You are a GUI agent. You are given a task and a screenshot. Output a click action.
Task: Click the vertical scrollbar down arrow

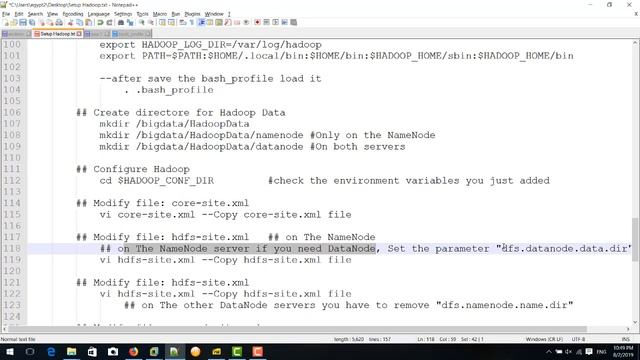coord(635,322)
